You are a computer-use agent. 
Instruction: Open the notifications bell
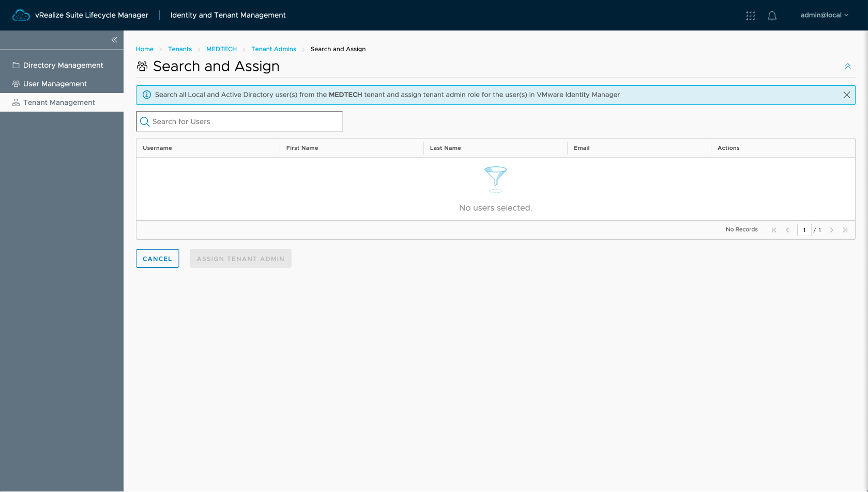(772, 16)
